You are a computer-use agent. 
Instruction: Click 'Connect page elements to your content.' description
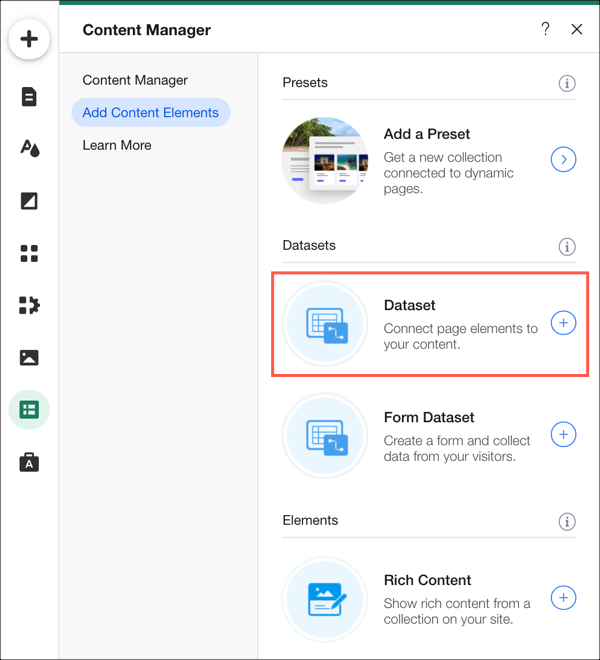461,336
